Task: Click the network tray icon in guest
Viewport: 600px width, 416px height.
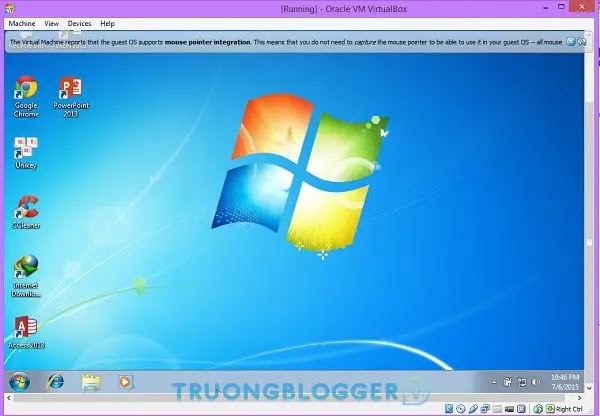Action: click(x=522, y=382)
